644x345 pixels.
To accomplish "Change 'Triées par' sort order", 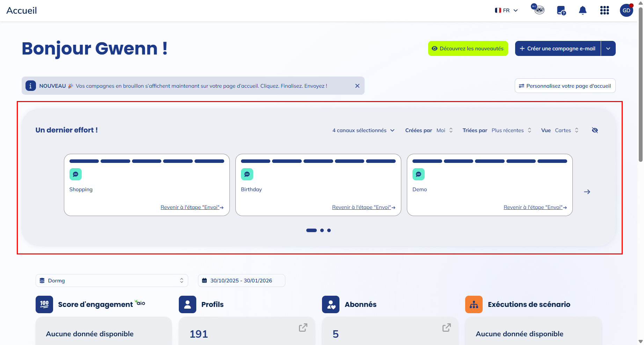I will tap(511, 130).
